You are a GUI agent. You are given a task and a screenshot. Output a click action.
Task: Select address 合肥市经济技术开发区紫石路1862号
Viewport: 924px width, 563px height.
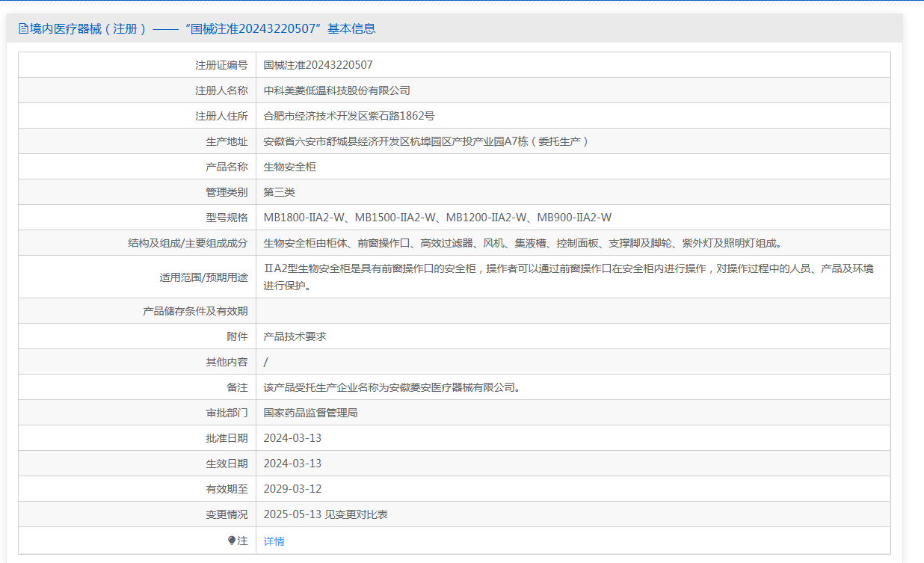[x=349, y=116]
